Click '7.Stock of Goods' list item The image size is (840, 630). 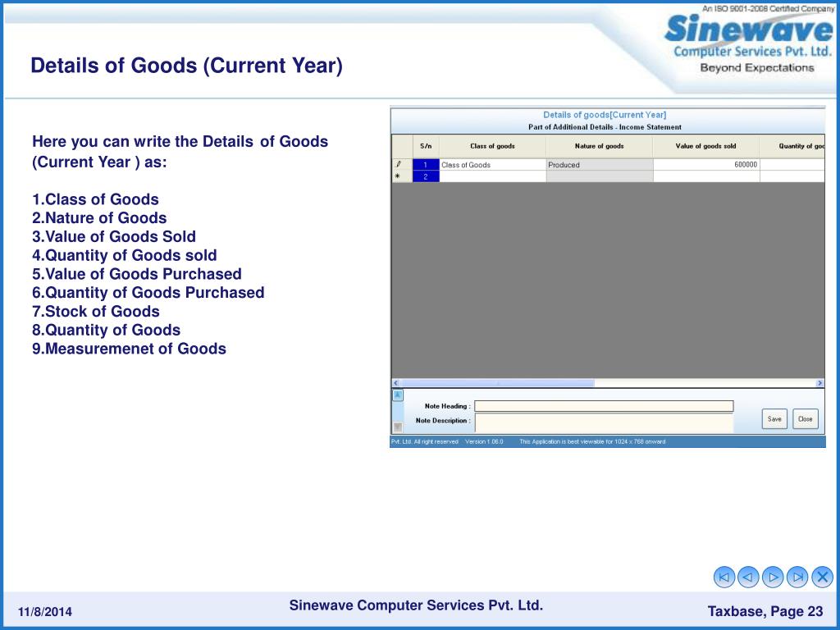click(x=95, y=311)
